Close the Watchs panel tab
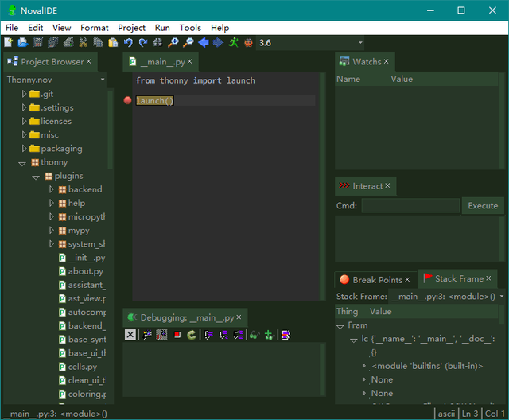Image resolution: width=509 pixels, height=420 pixels. tap(387, 61)
